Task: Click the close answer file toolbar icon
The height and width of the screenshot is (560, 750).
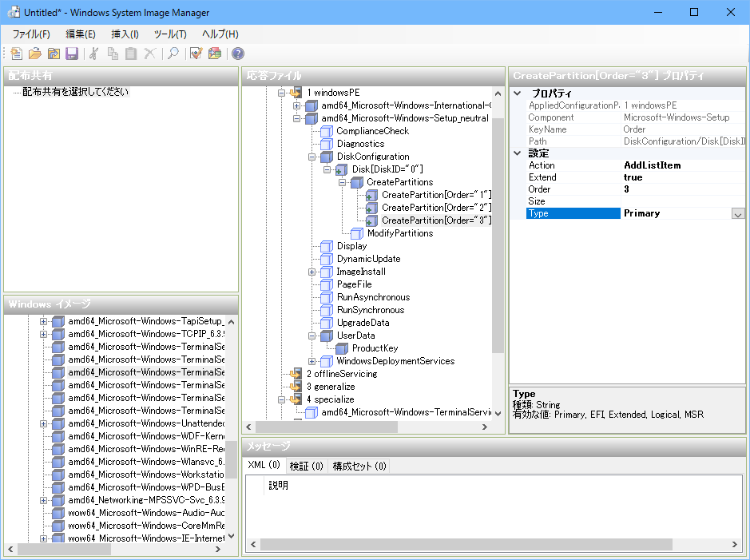Action: pyautogui.click(x=54, y=54)
